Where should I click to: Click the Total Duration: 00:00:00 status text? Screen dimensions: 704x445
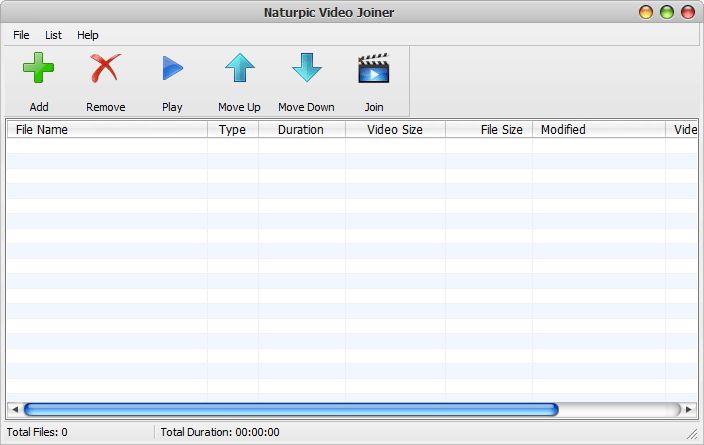[x=220, y=432]
